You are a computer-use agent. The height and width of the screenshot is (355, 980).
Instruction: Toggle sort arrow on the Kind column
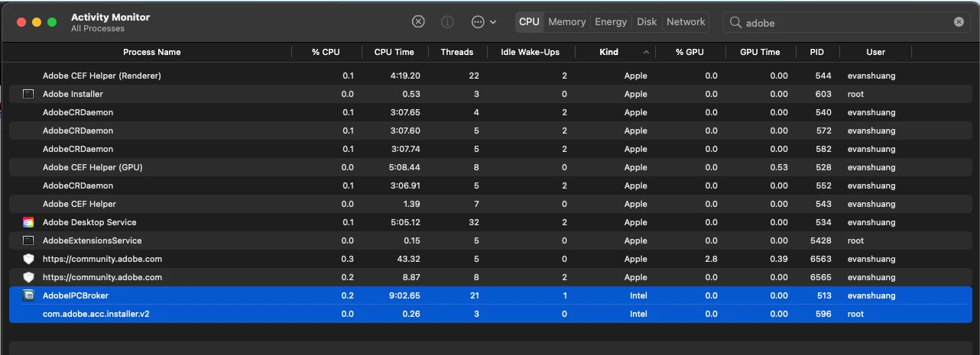point(646,53)
